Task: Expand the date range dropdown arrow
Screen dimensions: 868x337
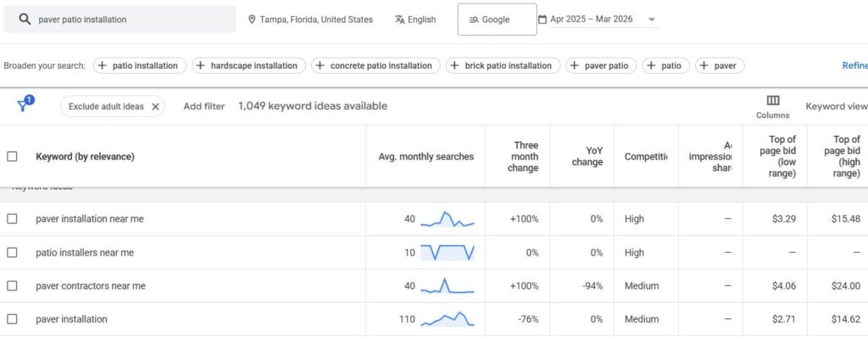Action: click(652, 20)
